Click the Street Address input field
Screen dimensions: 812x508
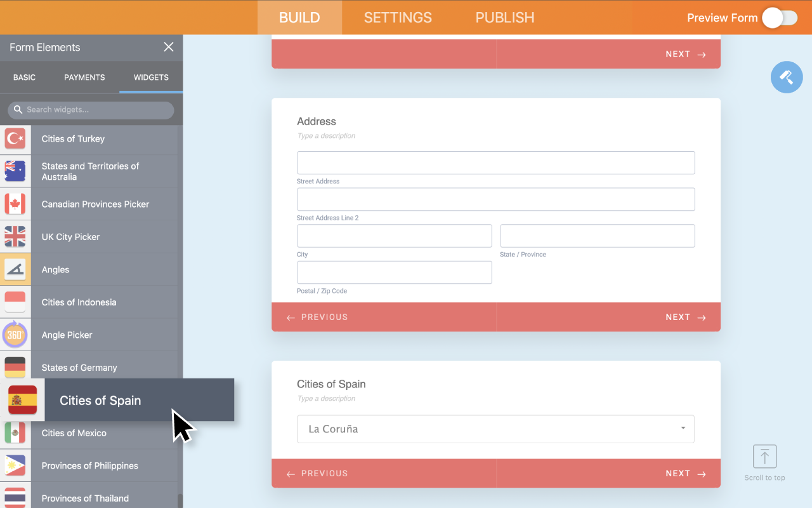[495, 163]
